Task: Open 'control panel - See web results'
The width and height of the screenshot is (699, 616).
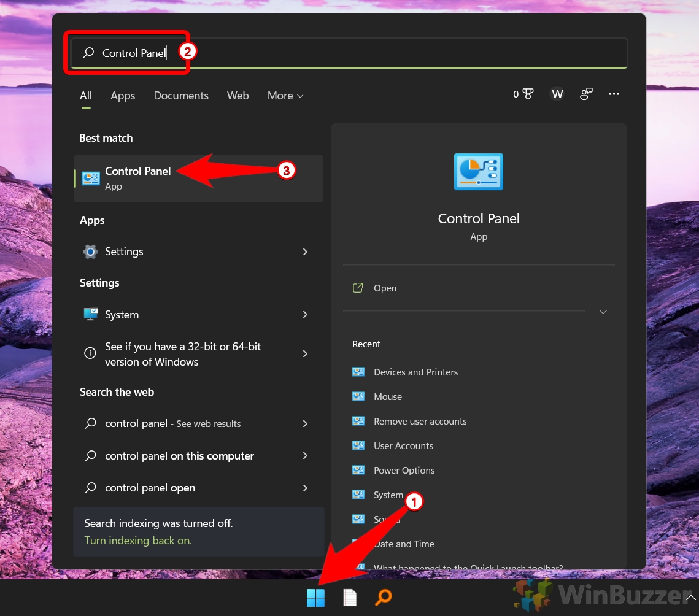Action: point(198,423)
